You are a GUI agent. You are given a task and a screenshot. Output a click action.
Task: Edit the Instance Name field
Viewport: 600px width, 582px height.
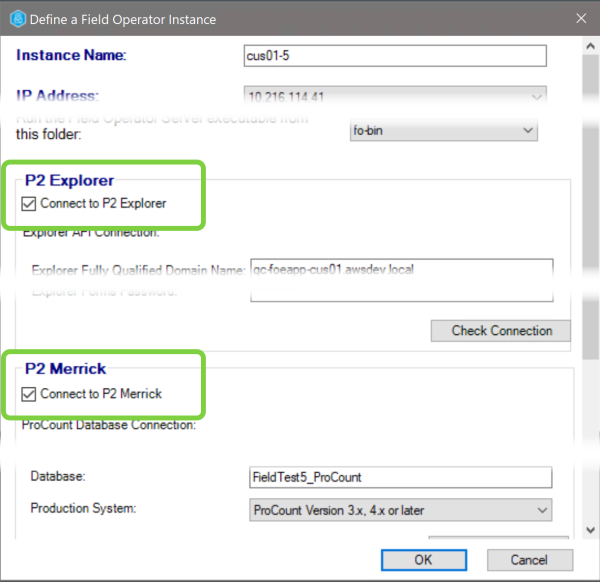pos(395,56)
